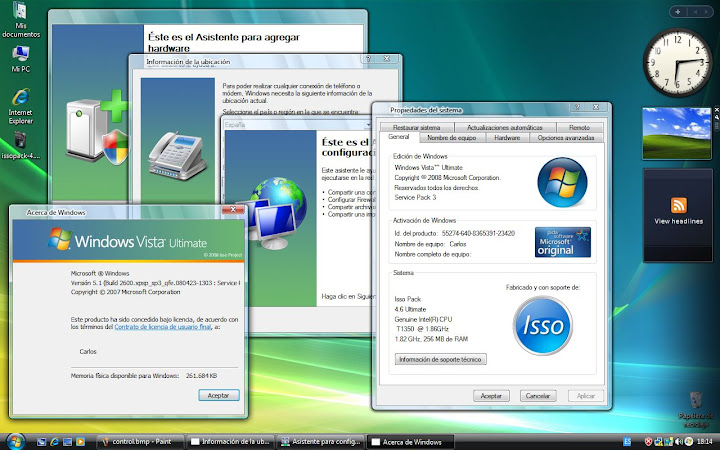Click the round Windows-flag tray icon

688,442
